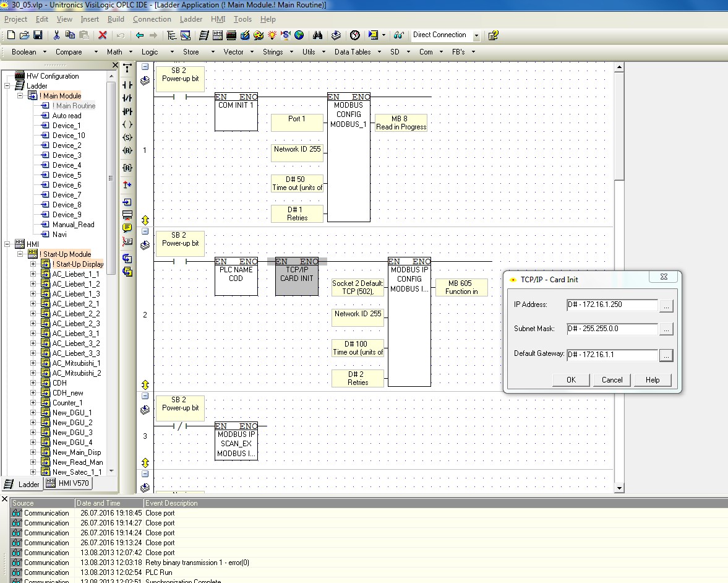
Task: Open the Connection menu
Action: (152, 19)
